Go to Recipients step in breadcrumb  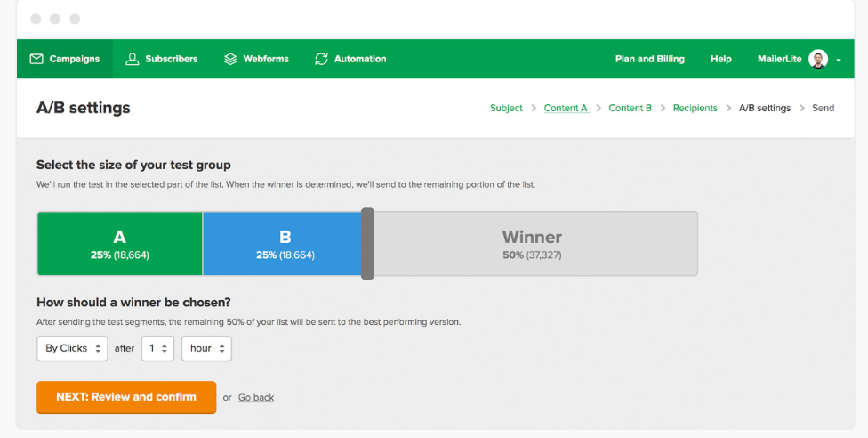[x=695, y=108]
